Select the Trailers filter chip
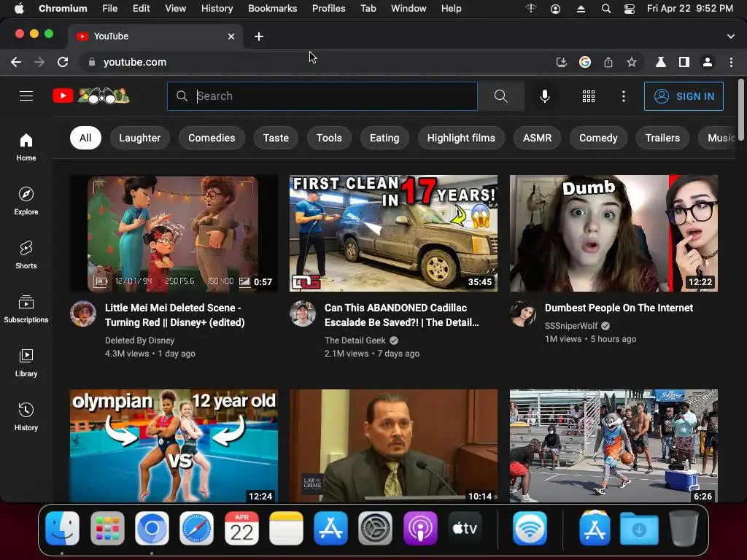Image resolution: width=747 pixels, height=560 pixels. pos(662,138)
